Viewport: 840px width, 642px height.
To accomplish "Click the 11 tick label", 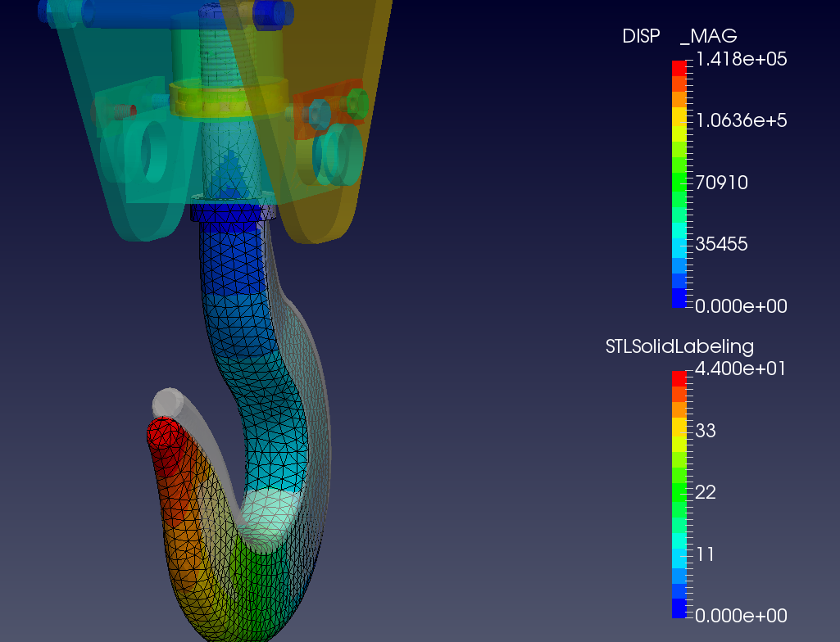I will 705,554.
